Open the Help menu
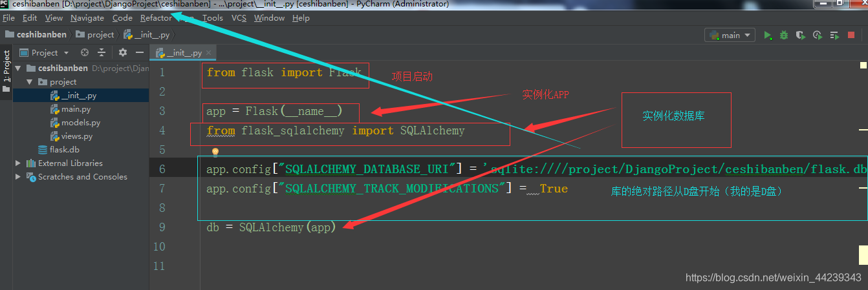Image resolution: width=868 pixels, height=290 pixels. tap(301, 18)
